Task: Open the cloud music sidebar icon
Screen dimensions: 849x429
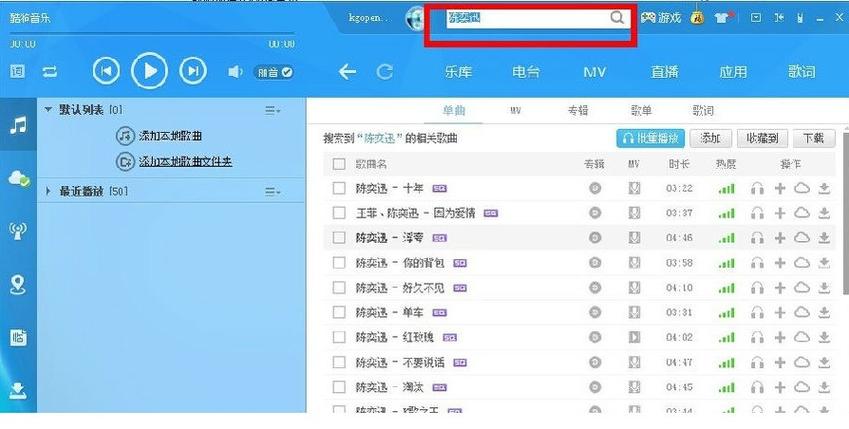Action: tap(18, 178)
